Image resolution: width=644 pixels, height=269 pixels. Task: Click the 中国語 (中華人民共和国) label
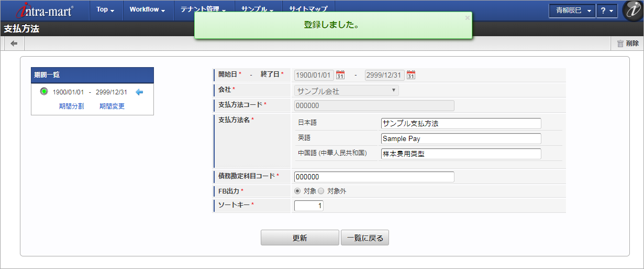(332, 153)
